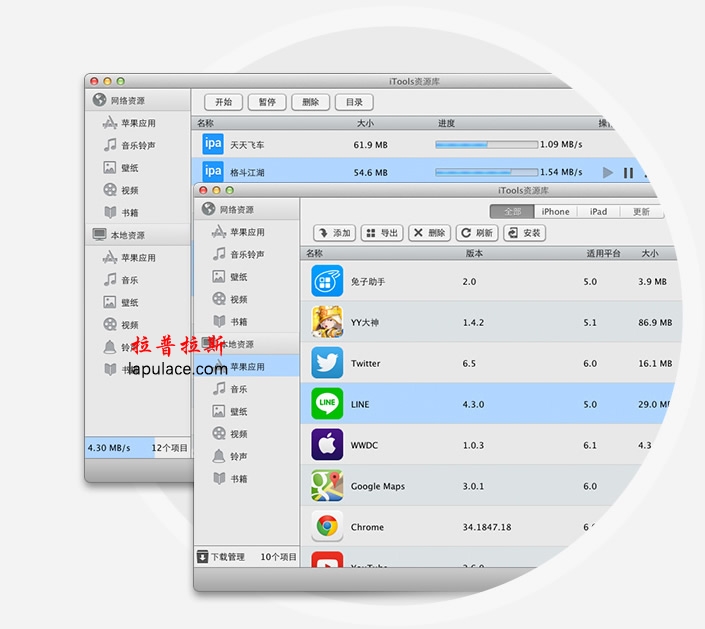The height and width of the screenshot is (629, 705).
Task: Click 删除 button in back window toolbar
Action: point(311,102)
